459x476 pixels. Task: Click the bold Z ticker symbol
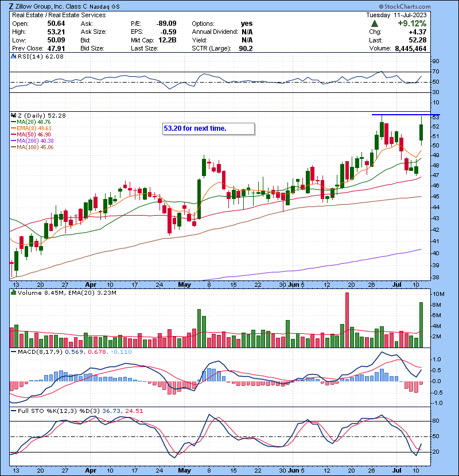[12, 6]
